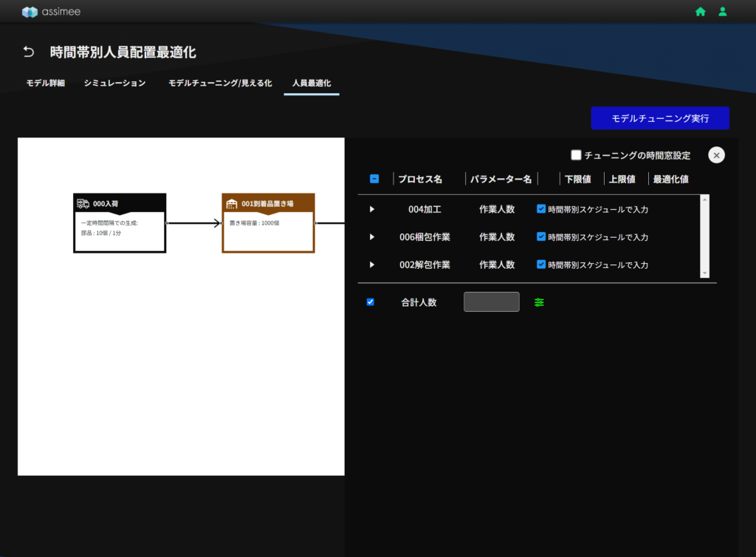Screen dimensions: 756x557
Task: Uncheck 時間帯別スケジュールで入力 for 004加工
Action: coord(541,209)
